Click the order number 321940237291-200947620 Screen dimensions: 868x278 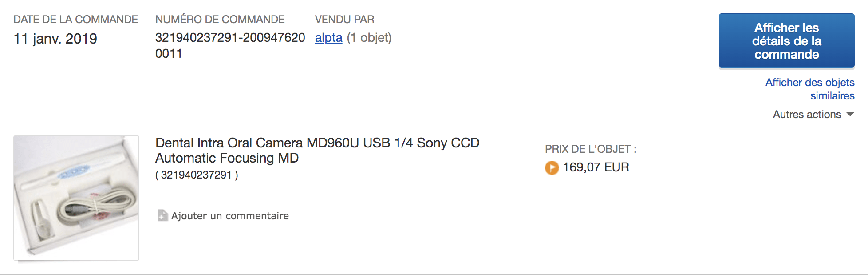coord(230,38)
